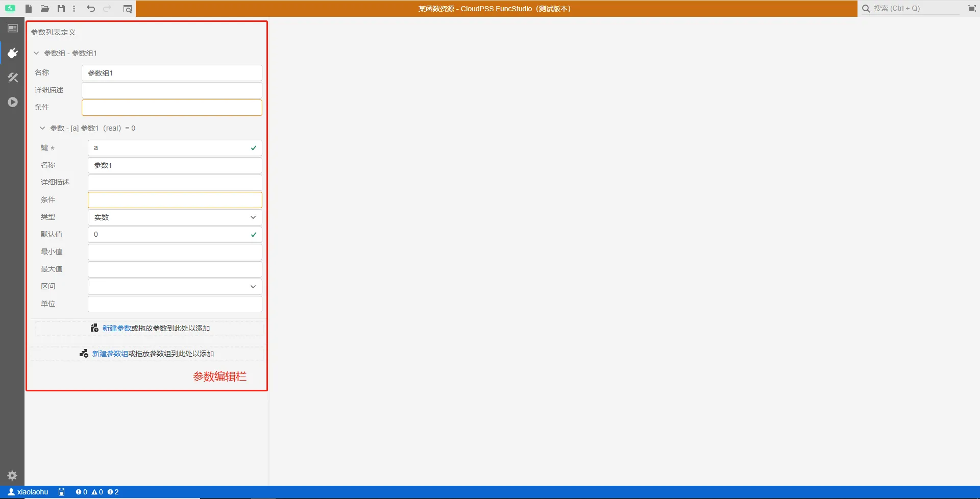Click the magnifier search icon
The image size is (980, 499).
point(866,9)
